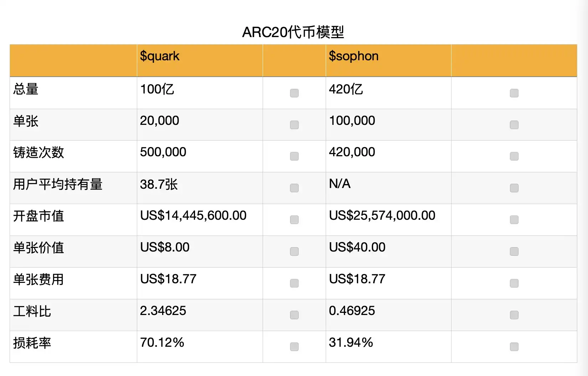This screenshot has height=376, width=588.
Task: Enable the checkbox beside 420,000 mint count
Action: pos(514,156)
